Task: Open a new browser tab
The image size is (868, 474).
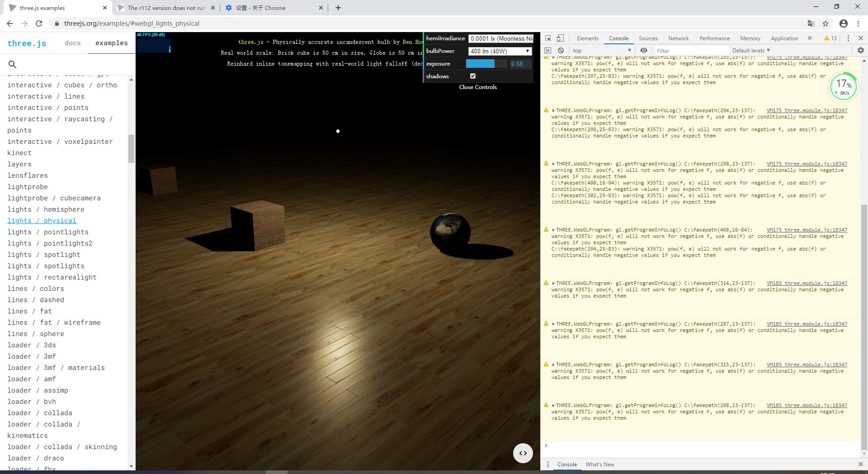Action: pyautogui.click(x=338, y=8)
